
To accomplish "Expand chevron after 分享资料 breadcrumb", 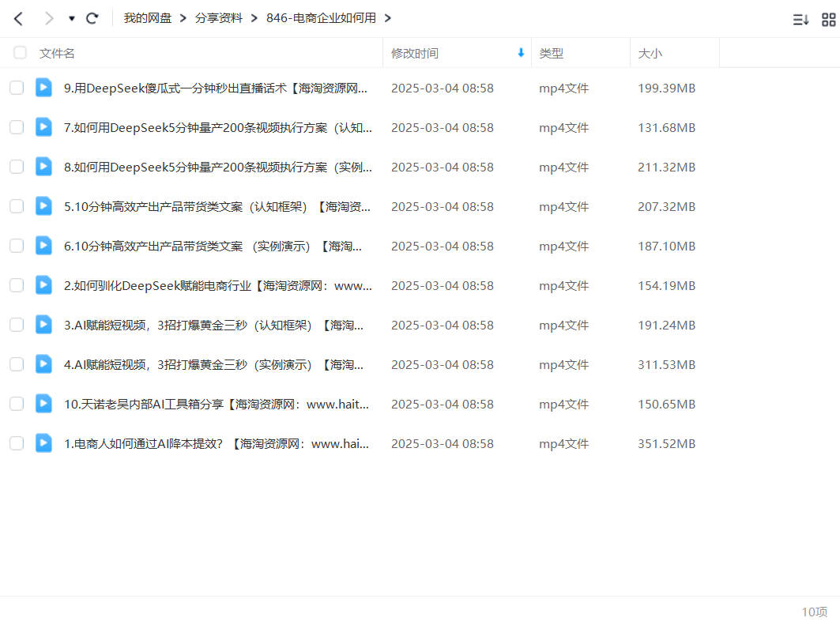I will point(254,18).
